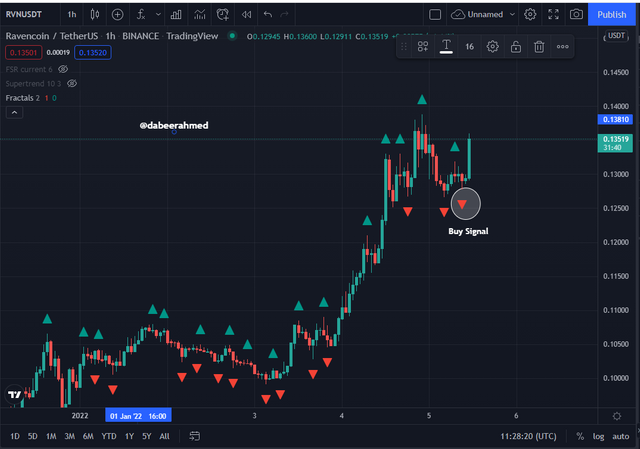Image resolution: width=640 pixels, height=449 pixels.
Task: Select the All date range
Action: [164, 436]
